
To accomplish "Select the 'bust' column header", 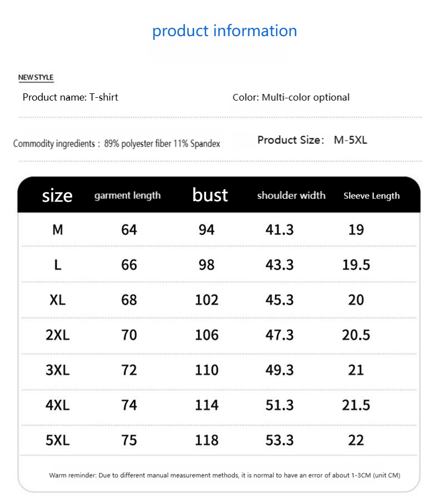I will (x=210, y=195).
